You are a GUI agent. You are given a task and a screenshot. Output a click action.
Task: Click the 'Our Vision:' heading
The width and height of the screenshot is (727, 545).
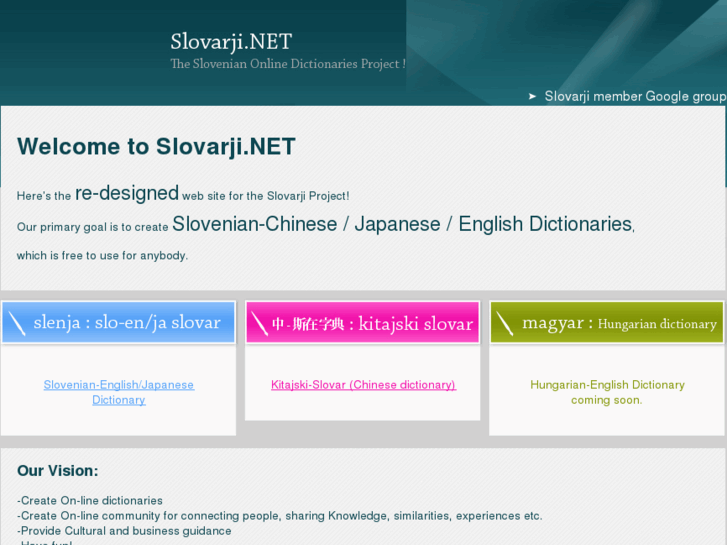pos(58,471)
